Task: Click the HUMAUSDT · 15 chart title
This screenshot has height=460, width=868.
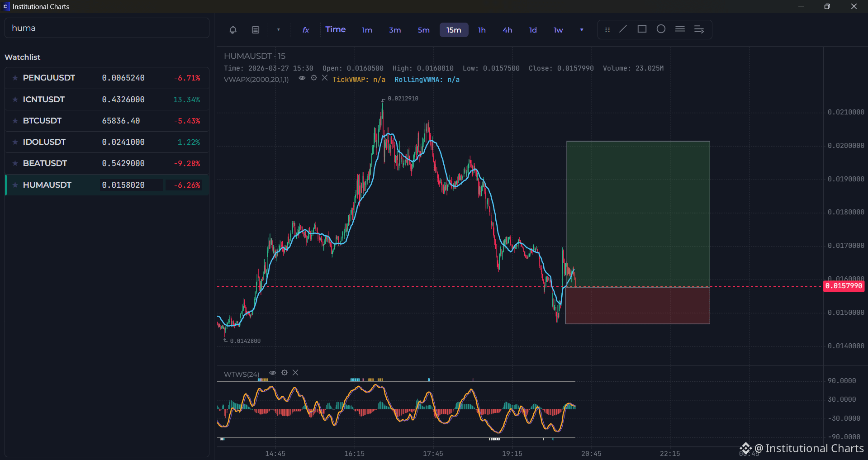Action: tap(255, 56)
